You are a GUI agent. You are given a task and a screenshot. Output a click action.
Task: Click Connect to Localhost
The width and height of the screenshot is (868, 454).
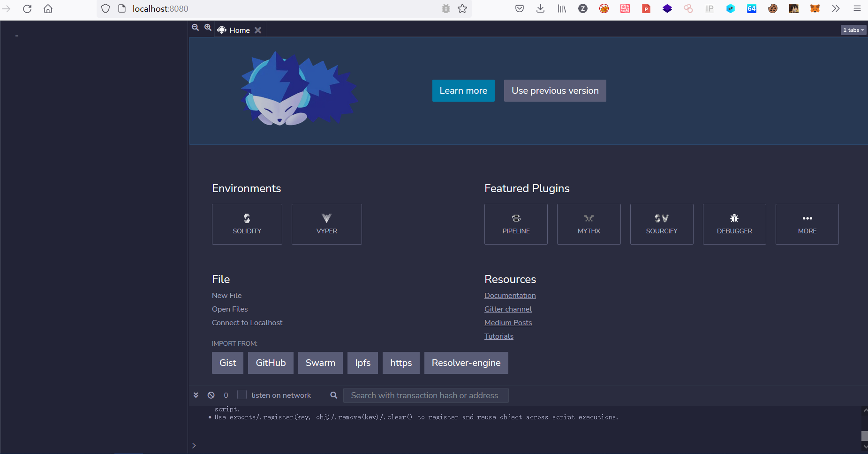click(247, 323)
